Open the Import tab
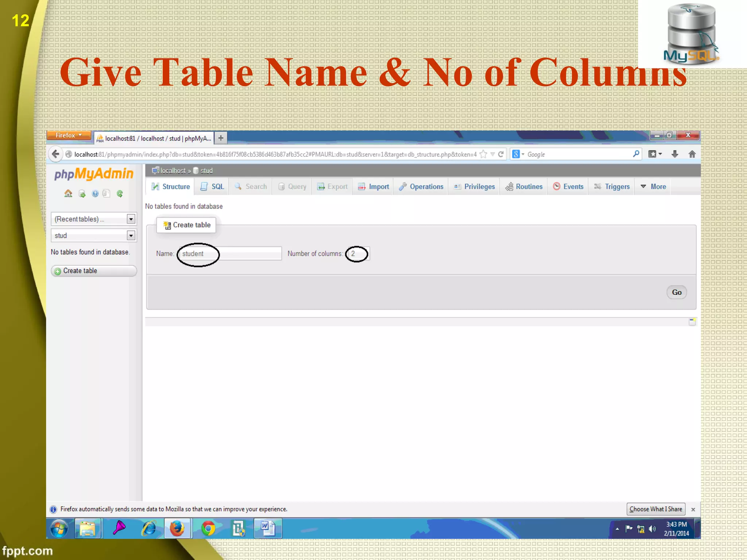The image size is (747, 560). click(x=373, y=187)
